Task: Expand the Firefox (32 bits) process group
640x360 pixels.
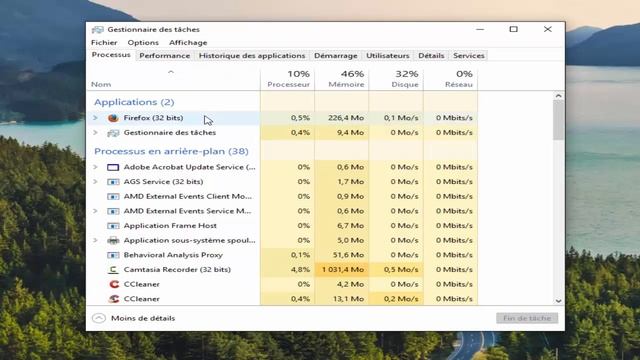Action: point(95,118)
